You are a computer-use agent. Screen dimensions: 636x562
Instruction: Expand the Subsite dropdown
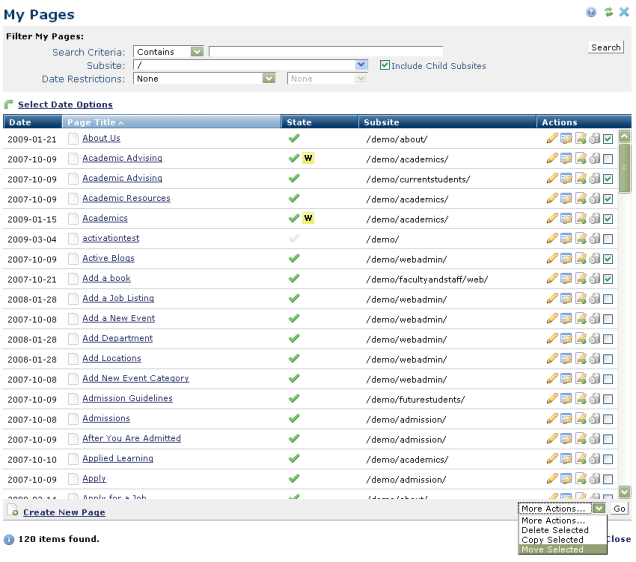point(361,65)
